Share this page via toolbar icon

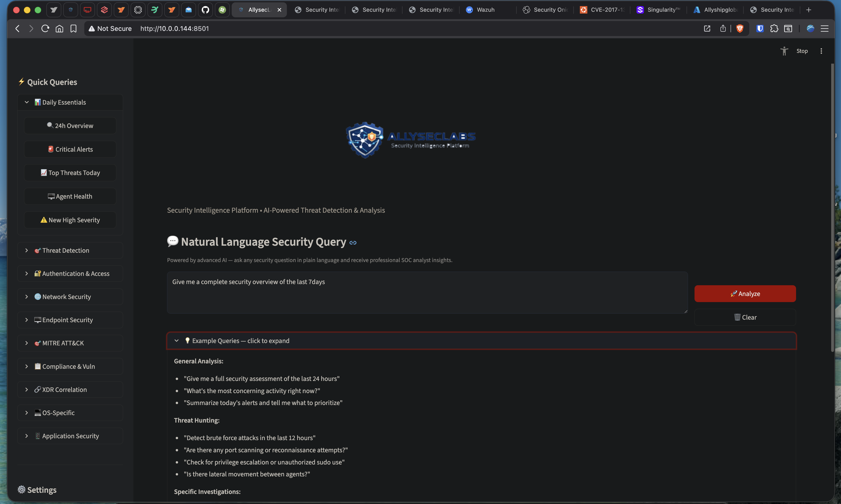coord(723,29)
